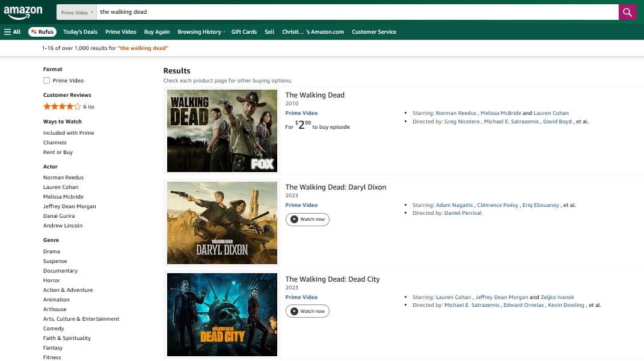
Task: Enable the Prime Video format checkbox
Action: [x=46, y=80]
